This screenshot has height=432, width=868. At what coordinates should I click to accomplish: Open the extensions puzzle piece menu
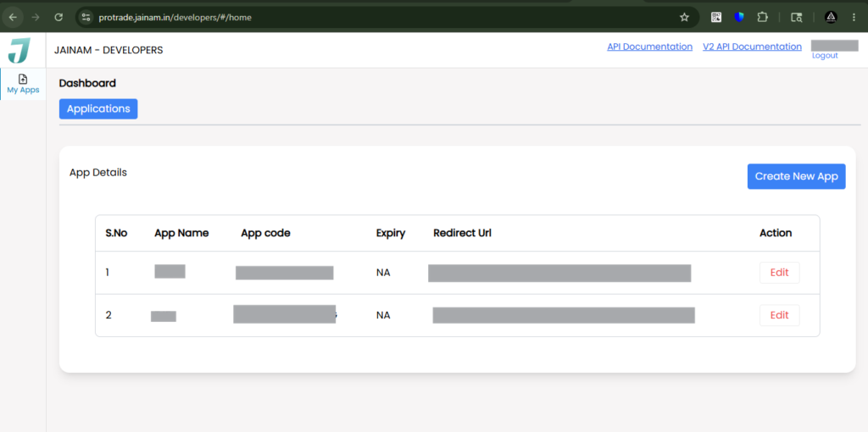762,17
